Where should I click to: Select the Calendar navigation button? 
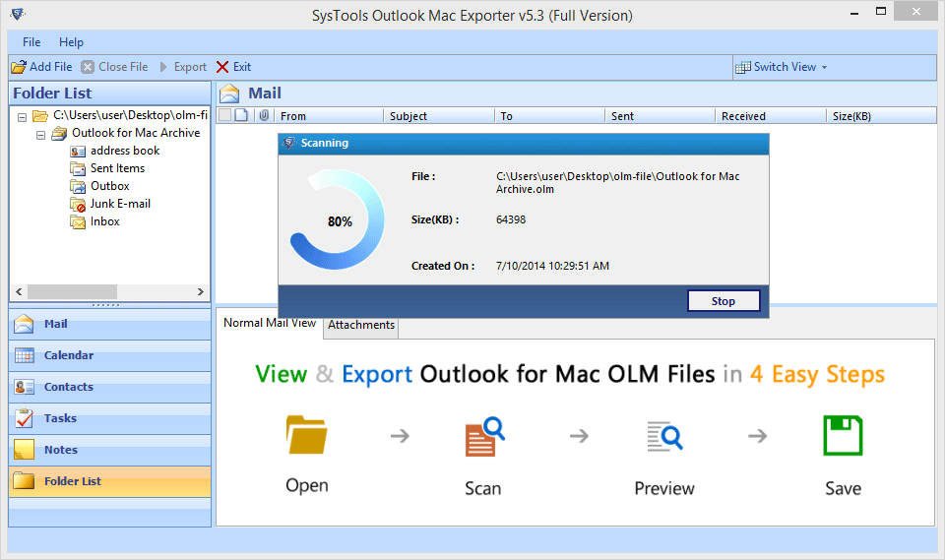point(109,355)
